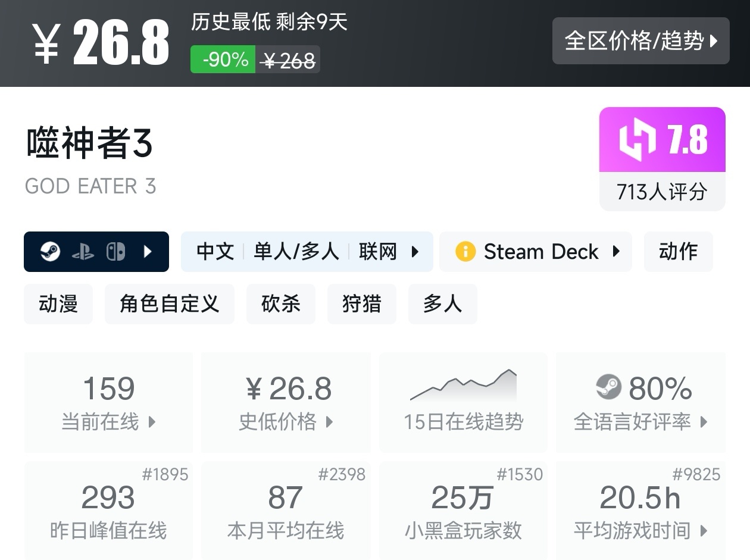Select the 角色自定义 tag

click(169, 304)
